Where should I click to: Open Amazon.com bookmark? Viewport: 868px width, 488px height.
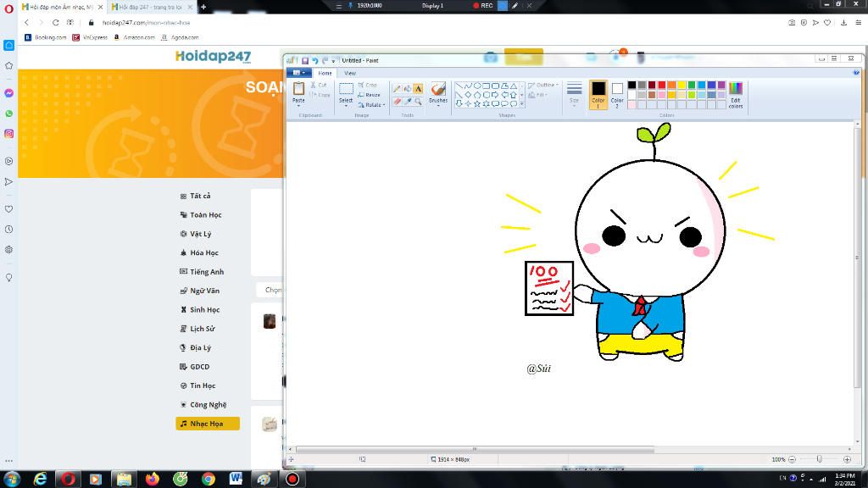[135, 37]
